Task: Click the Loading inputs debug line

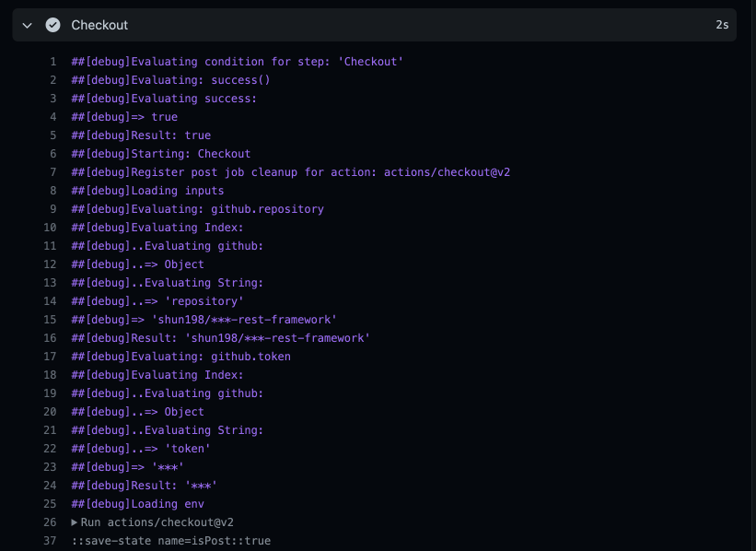Action: 147,190
